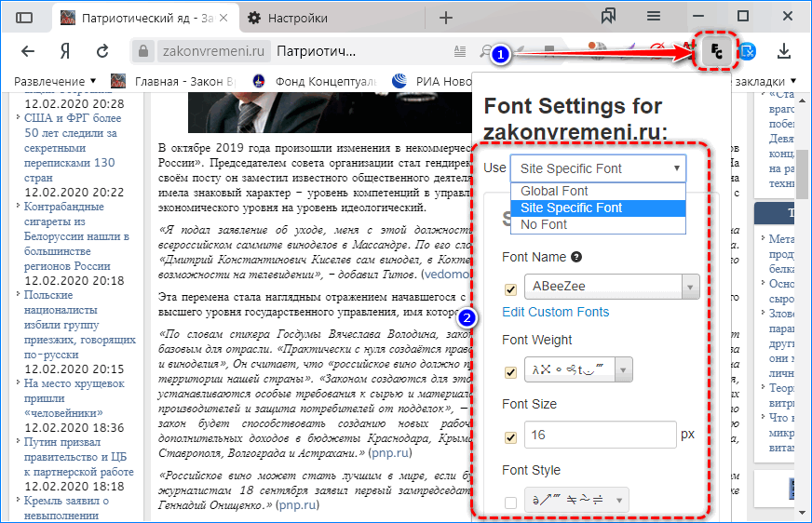Uncheck the Font Weight checkbox

click(510, 372)
